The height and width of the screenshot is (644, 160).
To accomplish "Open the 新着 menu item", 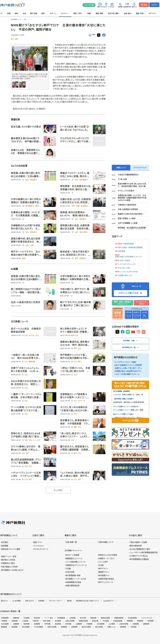I will tap(9, 13).
